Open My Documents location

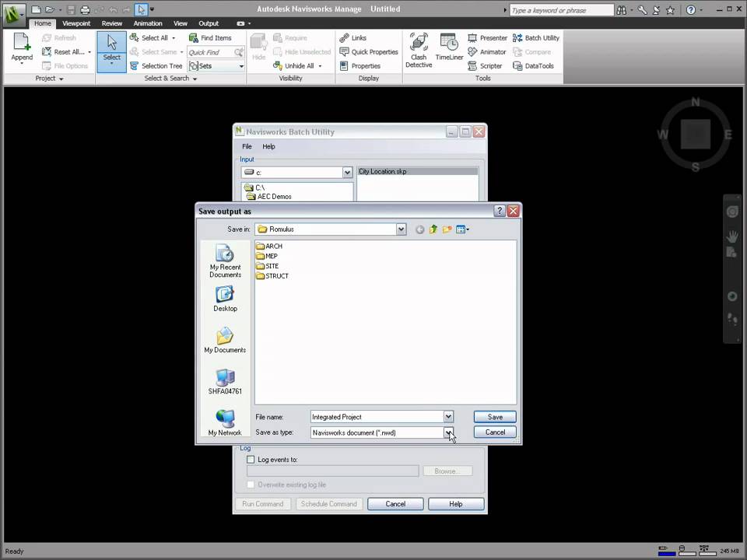pyautogui.click(x=225, y=340)
